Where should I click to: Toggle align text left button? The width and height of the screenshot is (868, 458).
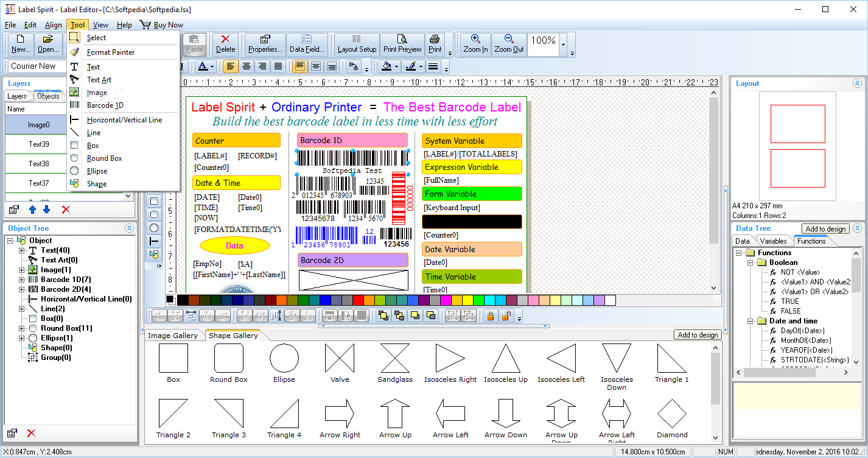pos(230,66)
